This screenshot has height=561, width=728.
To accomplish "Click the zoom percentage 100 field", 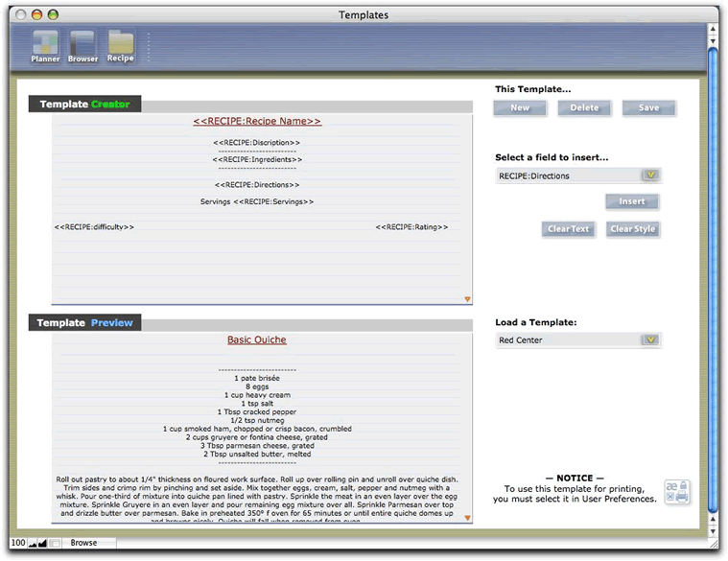I will click(x=18, y=543).
